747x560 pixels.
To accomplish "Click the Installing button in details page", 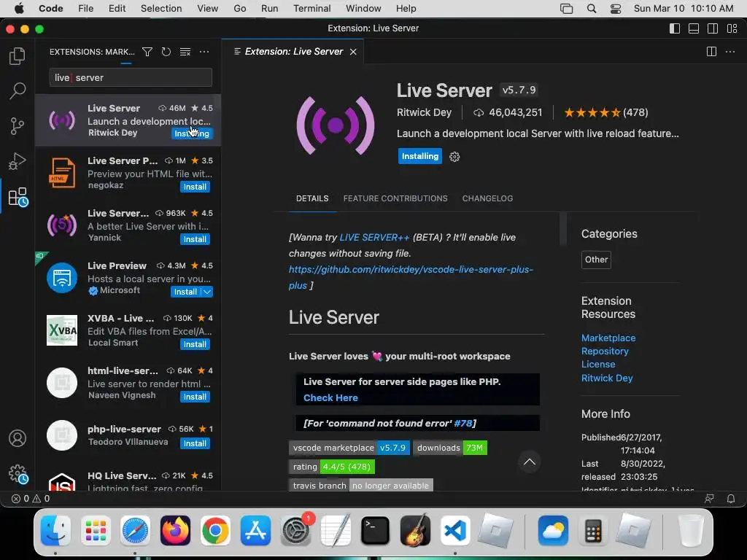I will click(419, 156).
